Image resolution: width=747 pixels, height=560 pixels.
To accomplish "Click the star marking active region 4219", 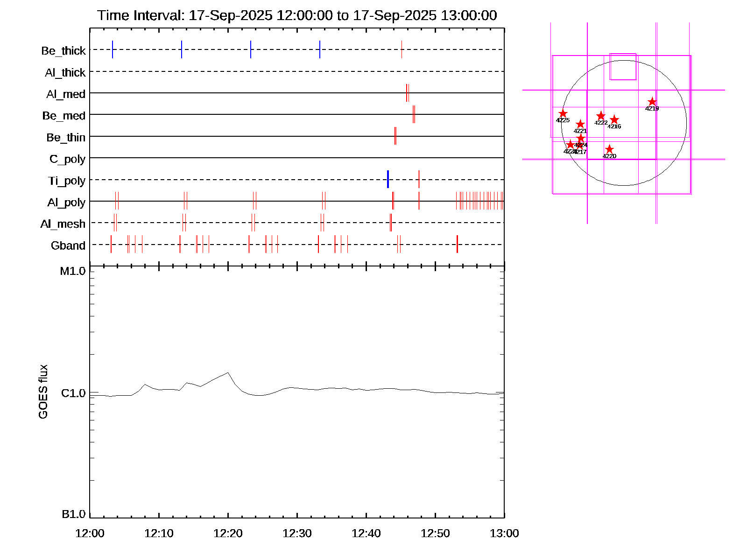I will tap(652, 102).
